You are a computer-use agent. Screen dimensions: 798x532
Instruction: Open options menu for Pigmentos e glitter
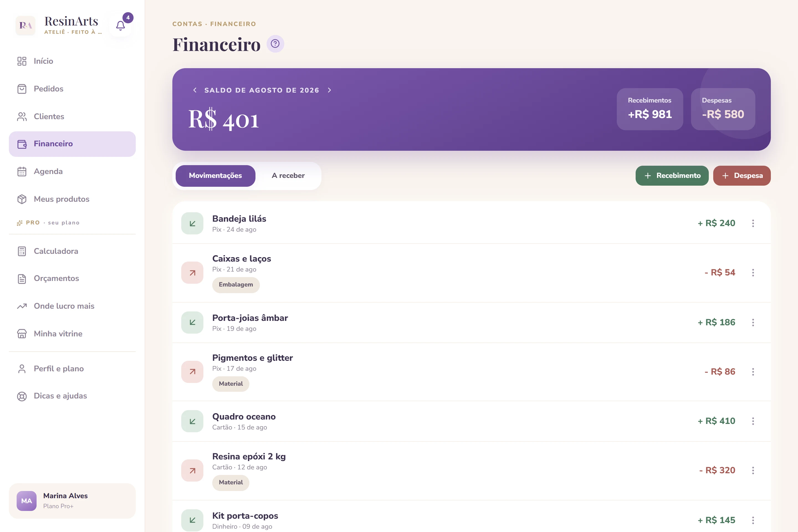point(753,372)
